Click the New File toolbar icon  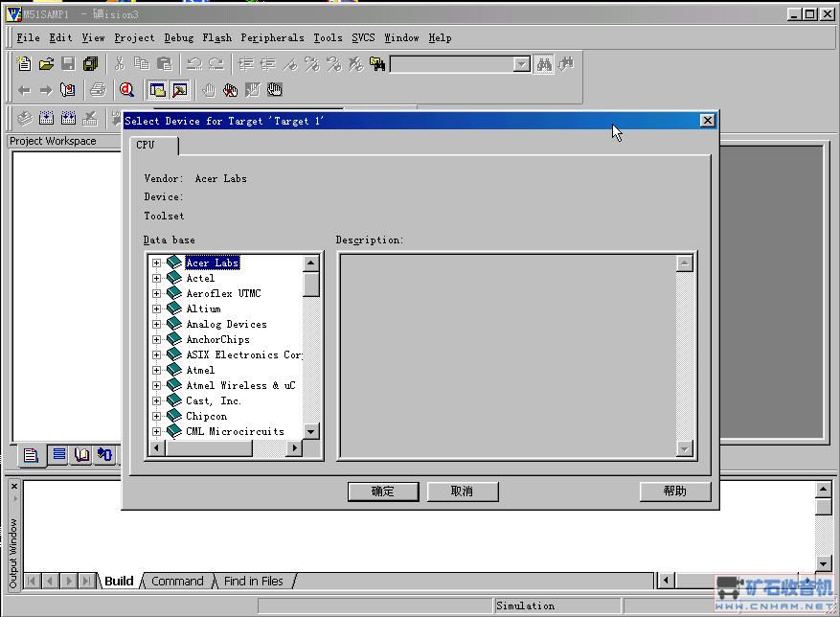click(x=25, y=64)
